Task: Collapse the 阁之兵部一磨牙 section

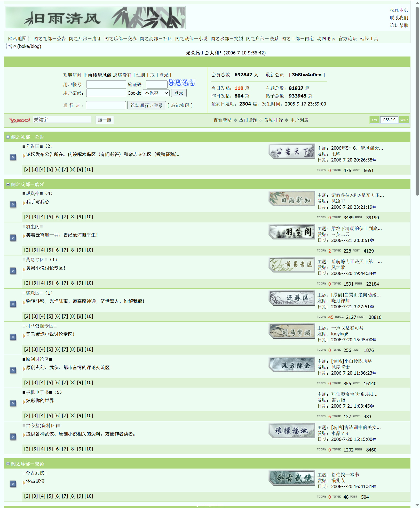Action: (7, 184)
